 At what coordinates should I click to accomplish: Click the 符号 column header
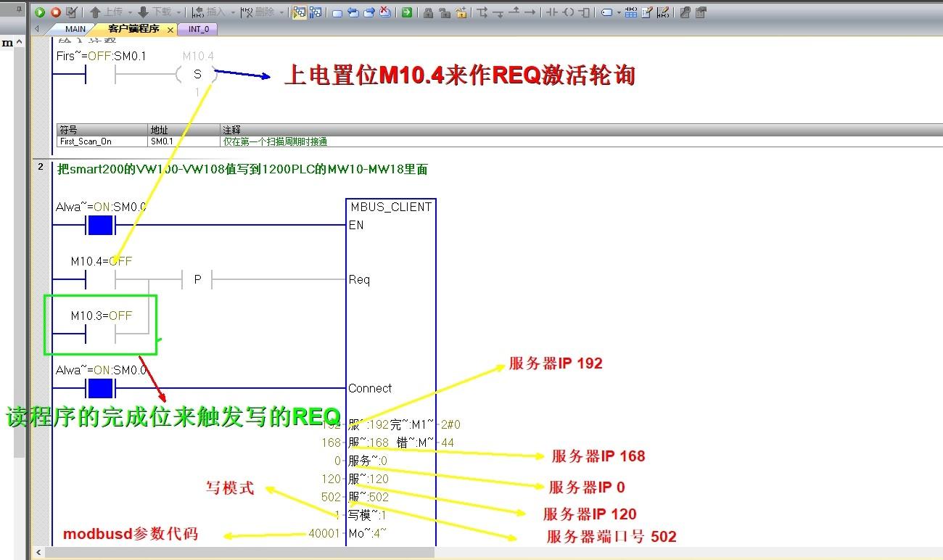(x=102, y=130)
